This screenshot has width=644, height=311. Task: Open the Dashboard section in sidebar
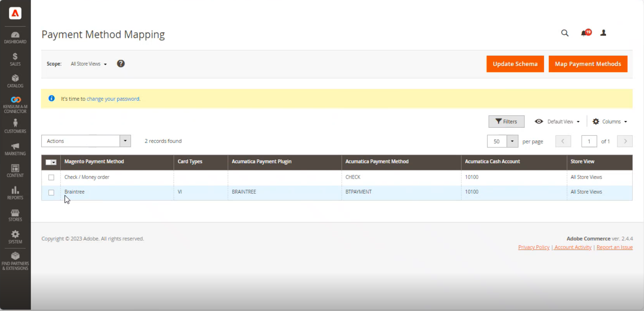coord(15,38)
